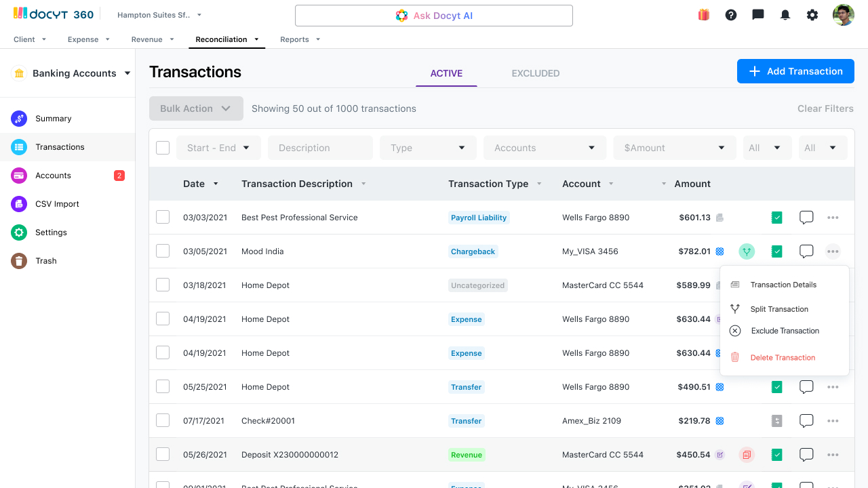Open the Revenue menu
This screenshot has width=868, height=488.
tap(153, 39)
